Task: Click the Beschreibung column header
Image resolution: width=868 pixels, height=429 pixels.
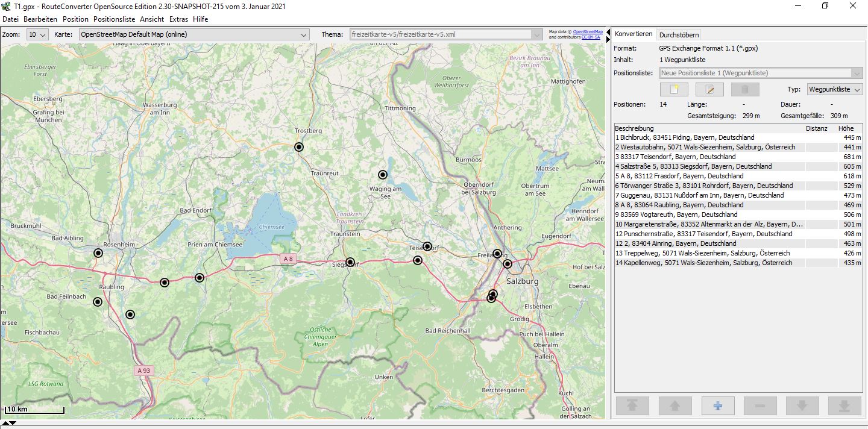Action: (634, 128)
